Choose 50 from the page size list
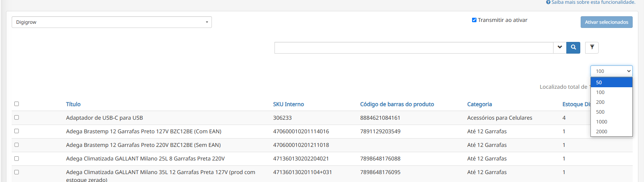This screenshot has width=644, height=182. (611, 82)
